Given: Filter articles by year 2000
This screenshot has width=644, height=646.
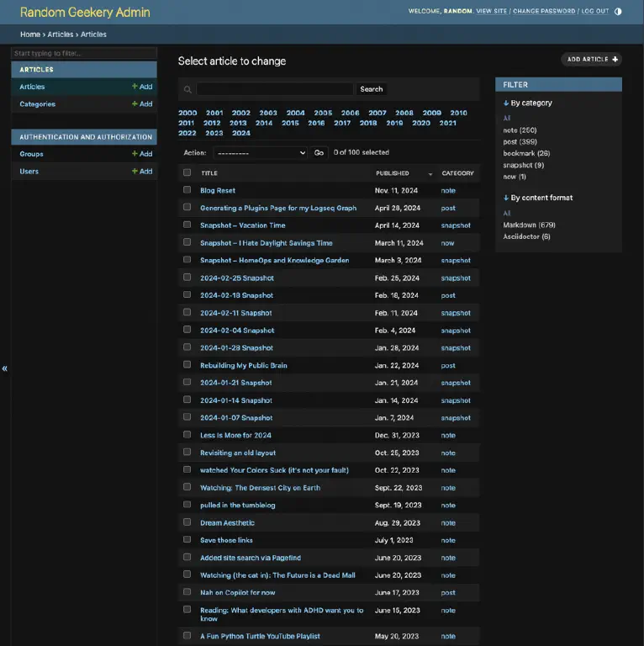Looking at the screenshot, I should pos(187,113).
